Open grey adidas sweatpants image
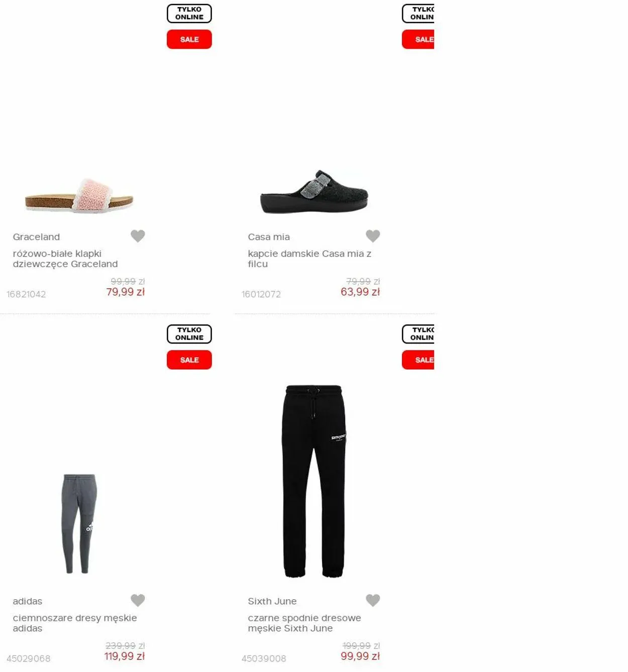The image size is (628, 672). point(79,523)
